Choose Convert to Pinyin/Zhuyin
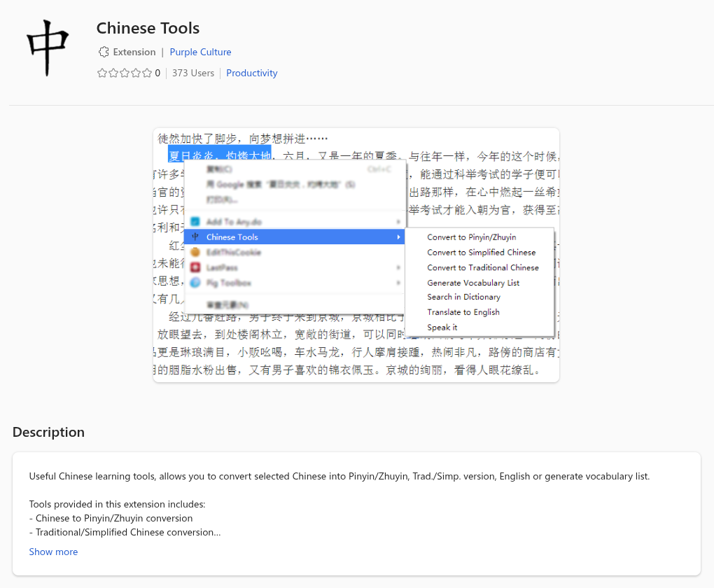714x588 pixels. click(471, 237)
